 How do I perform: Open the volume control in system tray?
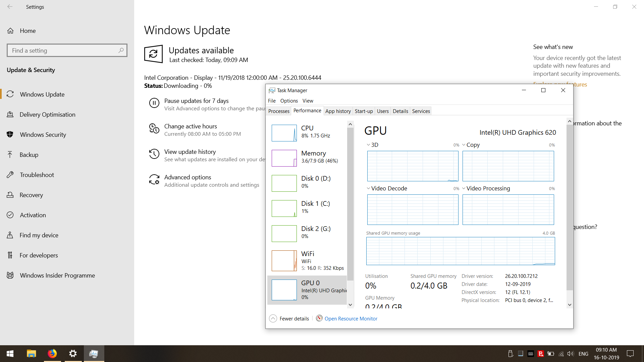pyautogui.click(x=571, y=354)
